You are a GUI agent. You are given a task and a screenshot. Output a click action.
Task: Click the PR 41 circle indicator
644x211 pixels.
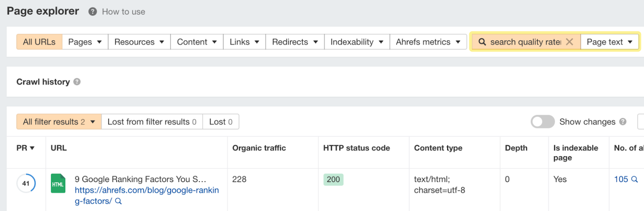click(x=26, y=183)
